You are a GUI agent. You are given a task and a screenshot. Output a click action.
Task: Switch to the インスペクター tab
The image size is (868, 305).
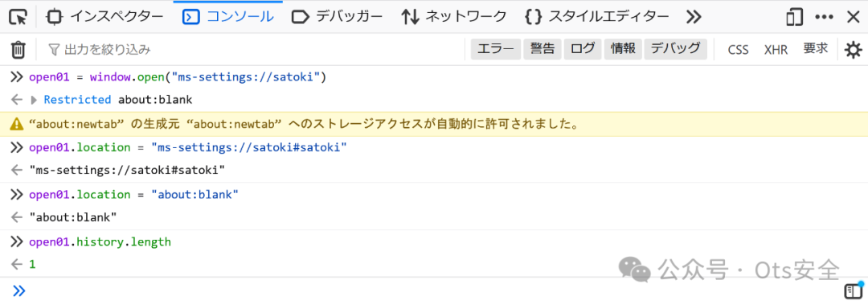(x=104, y=17)
